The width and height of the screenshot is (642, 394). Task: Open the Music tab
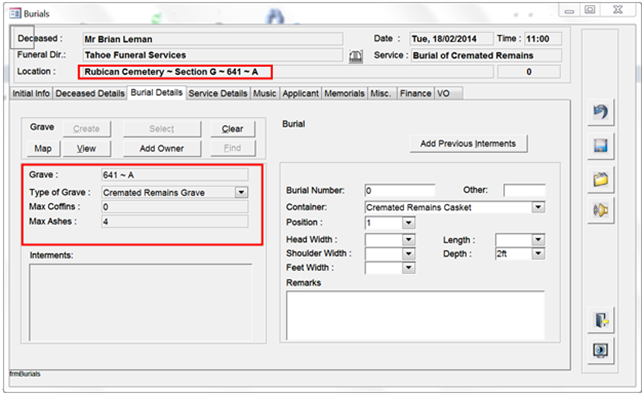(264, 93)
